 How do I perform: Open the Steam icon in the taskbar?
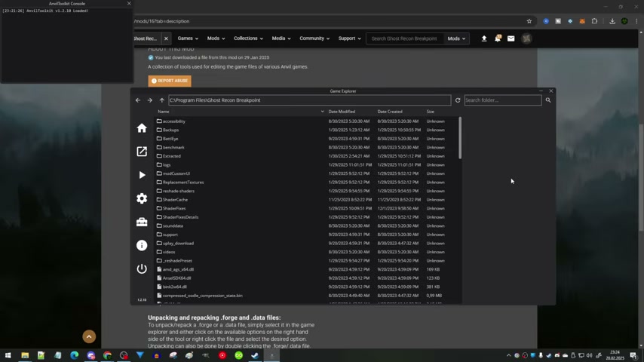(x=255, y=355)
